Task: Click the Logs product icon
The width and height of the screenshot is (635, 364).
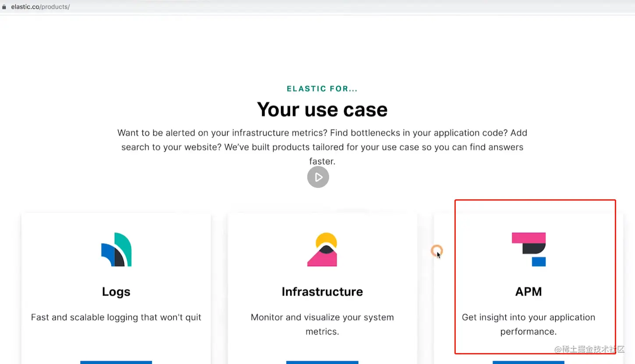Action: (116, 250)
